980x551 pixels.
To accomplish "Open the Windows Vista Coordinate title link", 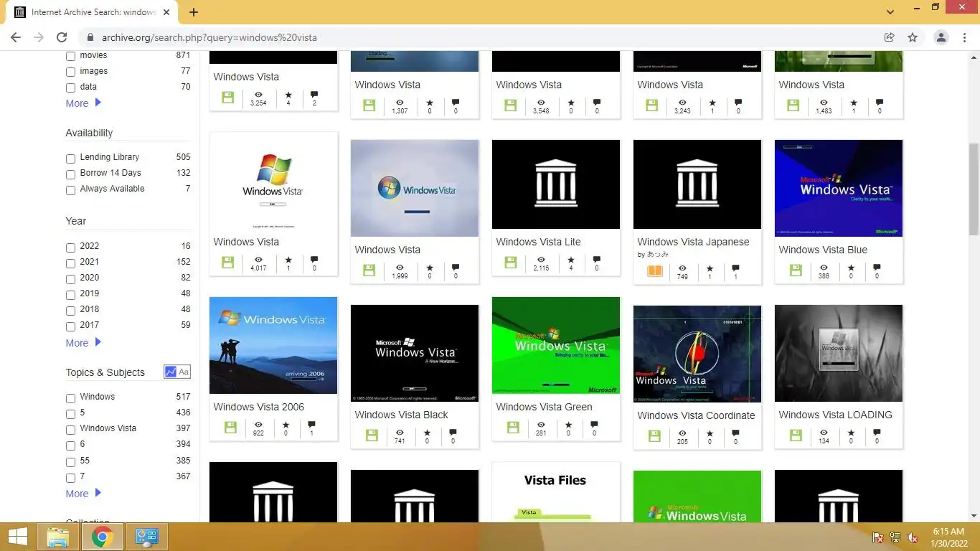I will click(x=696, y=415).
